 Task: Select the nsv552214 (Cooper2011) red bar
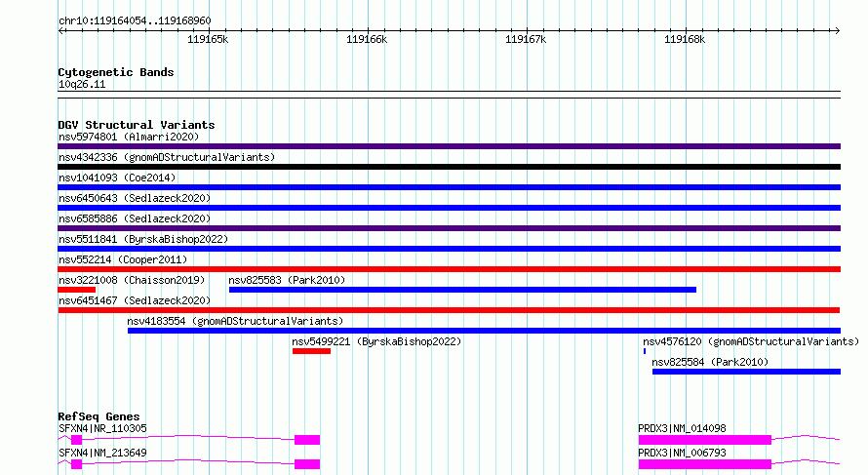pyautogui.click(x=449, y=269)
